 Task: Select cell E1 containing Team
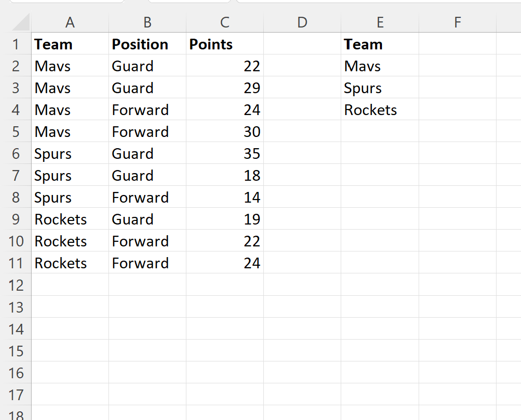coord(380,44)
